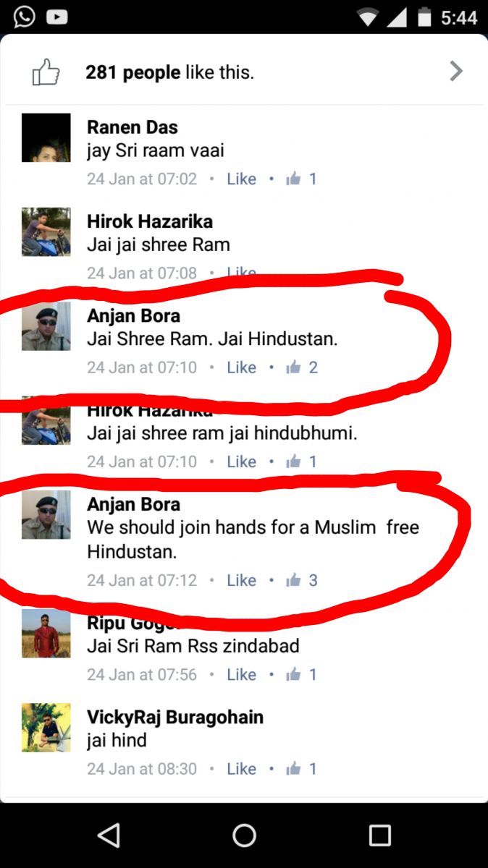Like Ranen Das's comment

(x=241, y=179)
